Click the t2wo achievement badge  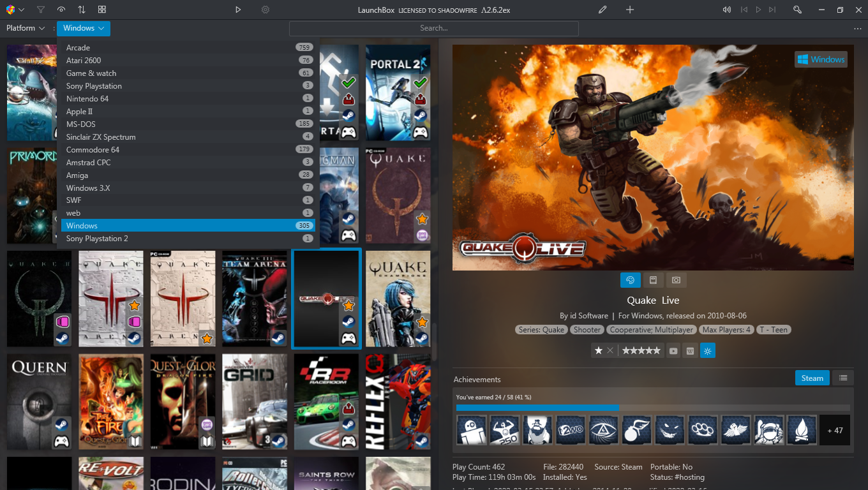(571, 430)
